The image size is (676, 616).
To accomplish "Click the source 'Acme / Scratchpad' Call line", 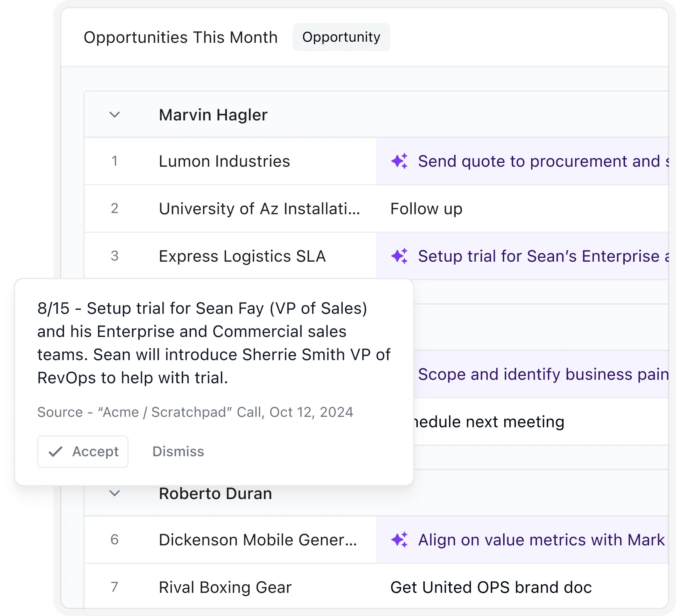I will (195, 412).
